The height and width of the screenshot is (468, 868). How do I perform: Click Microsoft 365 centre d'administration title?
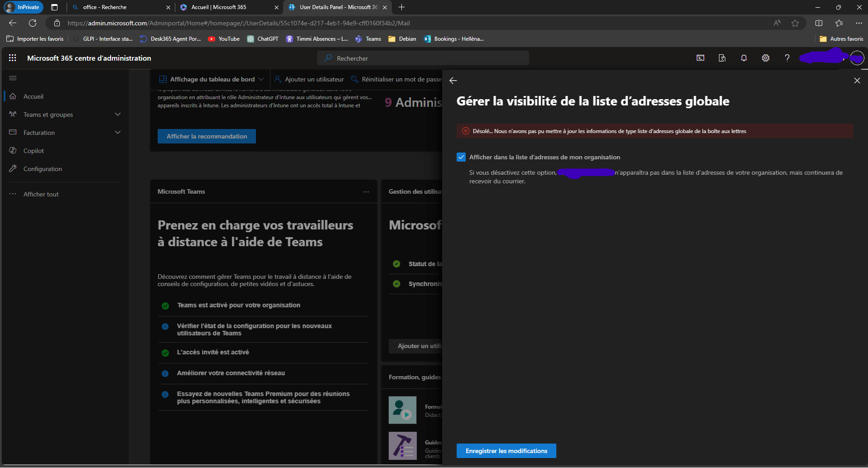[x=89, y=58]
